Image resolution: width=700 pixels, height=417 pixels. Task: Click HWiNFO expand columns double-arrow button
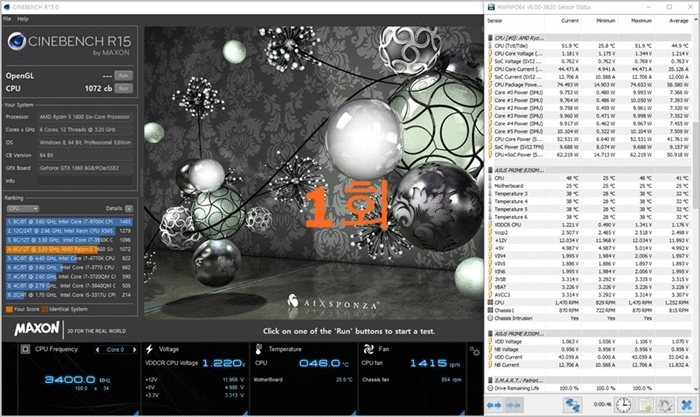(494, 405)
